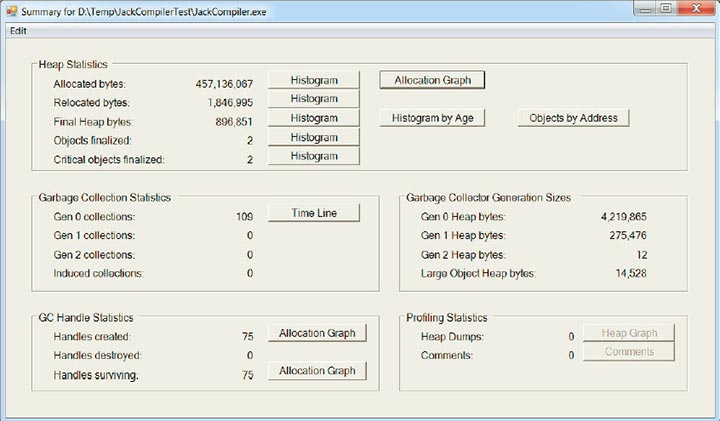Screen dimensions: 720x421
Task: Open Histogram for Objects finalized
Action: [314, 137]
